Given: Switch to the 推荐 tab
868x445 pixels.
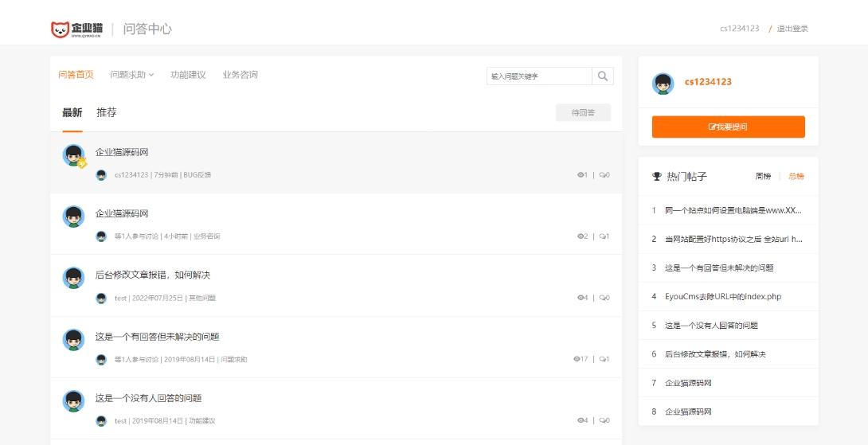Looking at the screenshot, I should pos(107,112).
